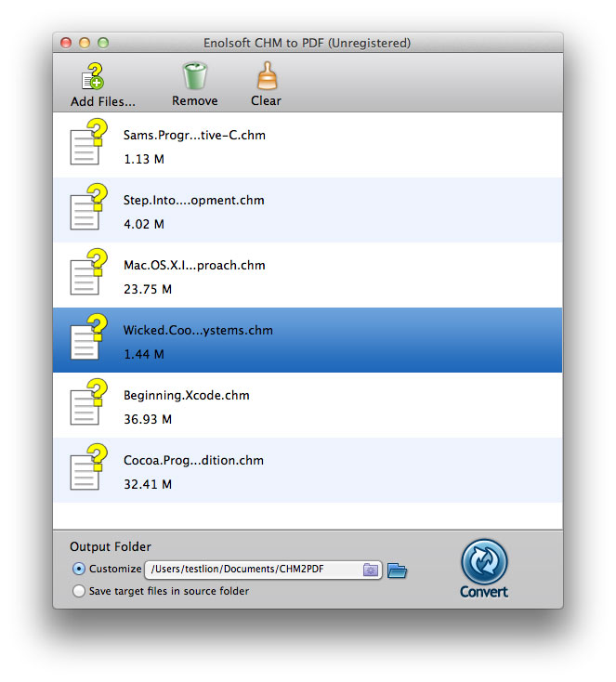Viewport: 616px width, 682px height.
Task: Click the Add Files... label
Action: (x=103, y=102)
